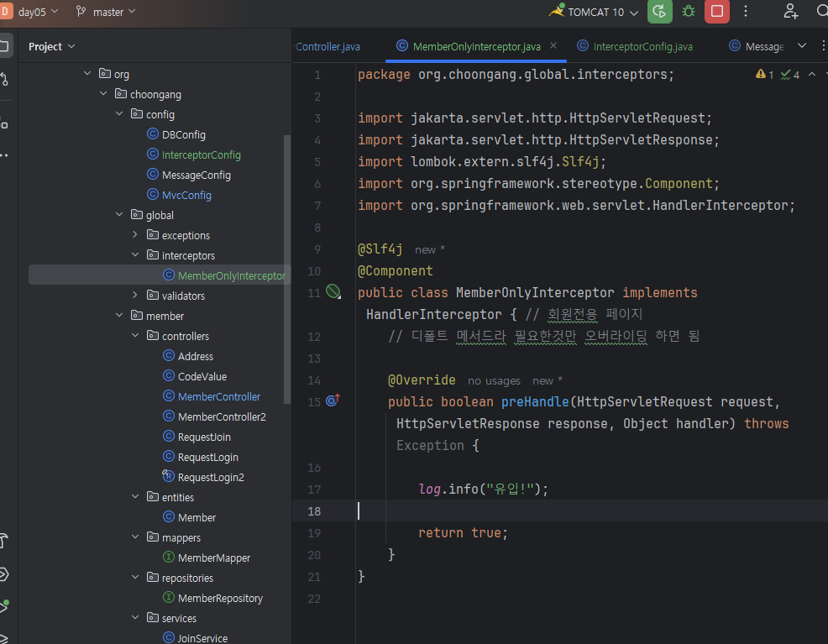The image size is (828, 644).
Task: Open the day05 project dropdown
Action: pos(38,12)
